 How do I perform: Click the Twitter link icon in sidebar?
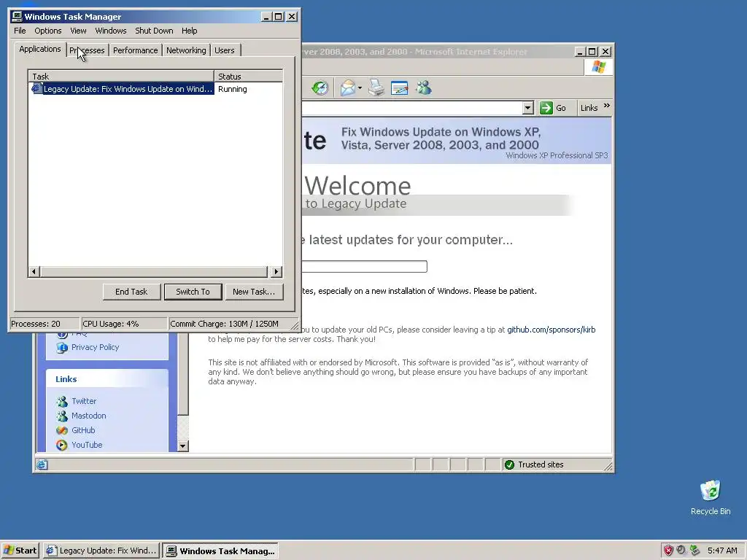click(x=62, y=402)
